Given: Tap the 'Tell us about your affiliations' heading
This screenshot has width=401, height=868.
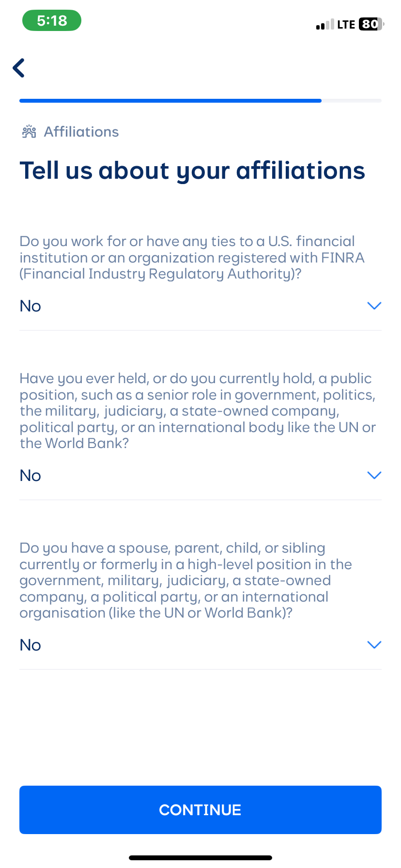Looking at the screenshot, I should coord(192,170).
